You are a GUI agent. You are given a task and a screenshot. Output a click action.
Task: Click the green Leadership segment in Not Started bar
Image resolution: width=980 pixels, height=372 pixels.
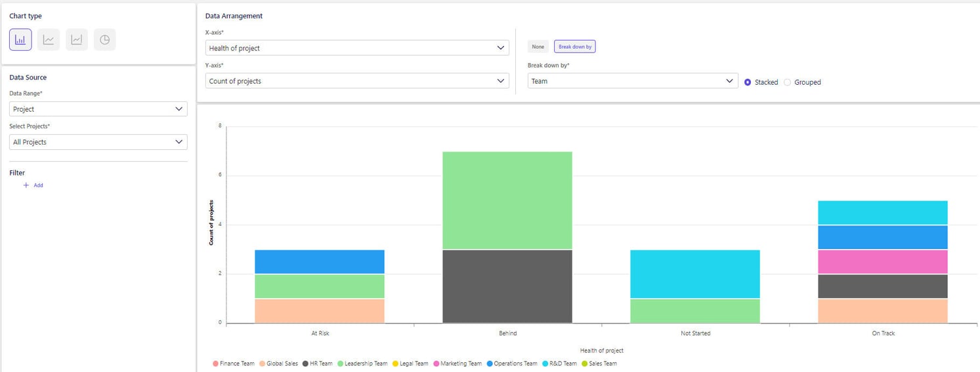[x=695, y=311]
